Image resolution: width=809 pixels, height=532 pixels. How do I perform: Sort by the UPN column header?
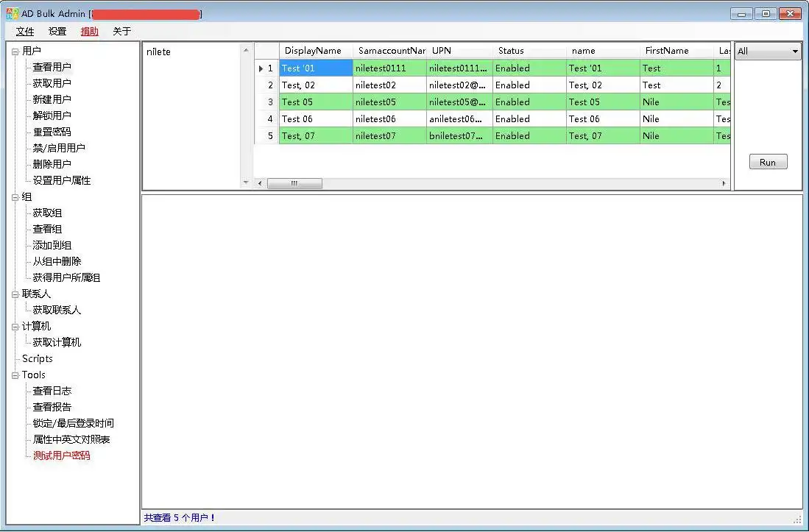click(x=459, y=51)
